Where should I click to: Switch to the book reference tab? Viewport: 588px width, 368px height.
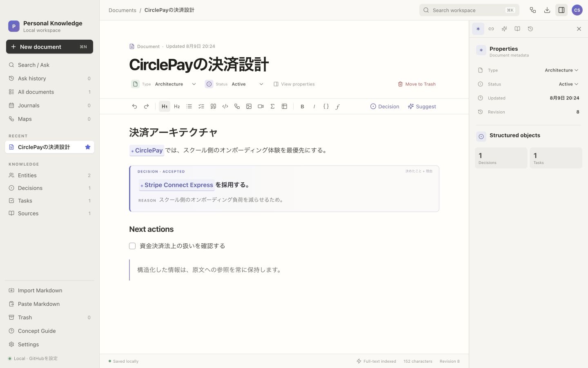point(517,29)
